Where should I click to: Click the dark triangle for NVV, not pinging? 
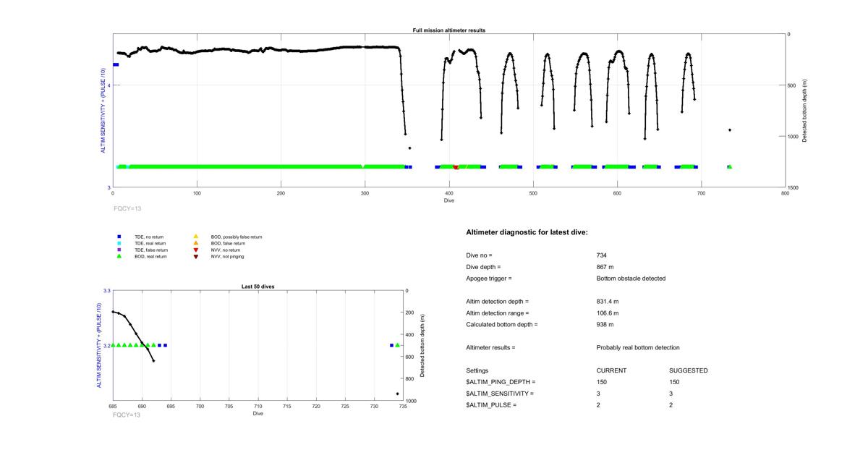(x=195, y=256)
